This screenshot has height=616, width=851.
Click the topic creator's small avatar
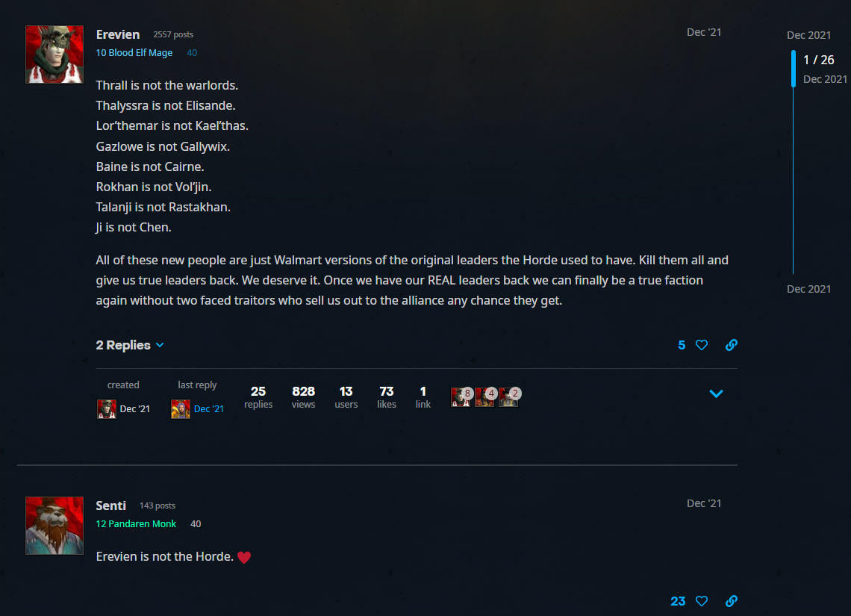106,408
